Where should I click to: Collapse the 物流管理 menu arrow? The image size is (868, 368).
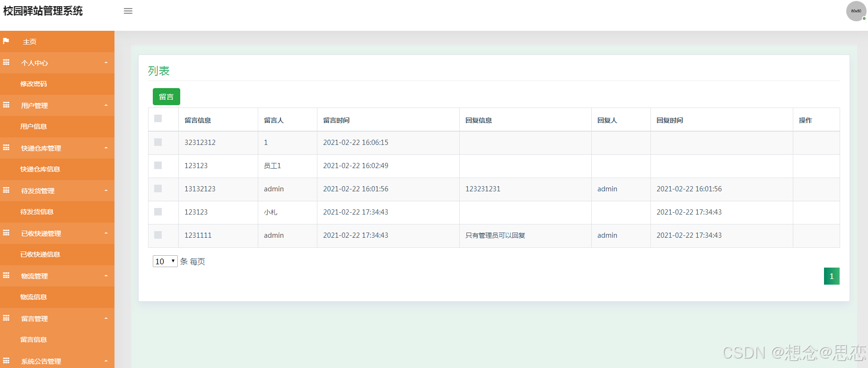[106, 276]
